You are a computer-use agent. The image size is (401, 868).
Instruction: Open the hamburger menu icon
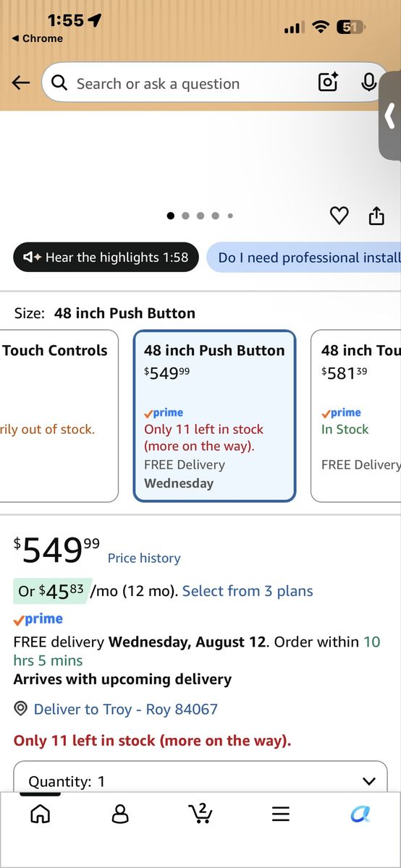(x=281, y=814)
